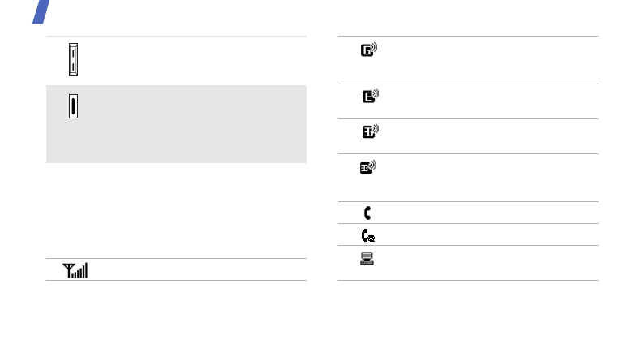Click the 3G+ network icon
644x349 pixels.
tap(368, 169)
